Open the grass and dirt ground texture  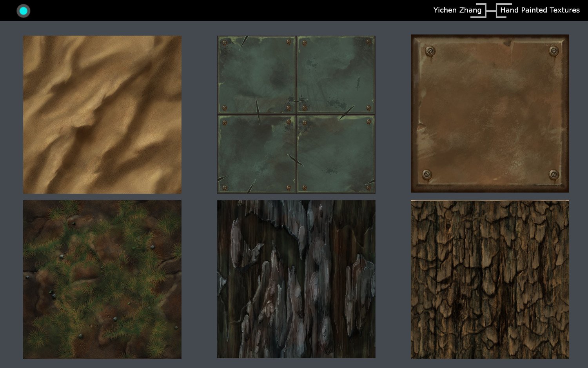point(102,280)
